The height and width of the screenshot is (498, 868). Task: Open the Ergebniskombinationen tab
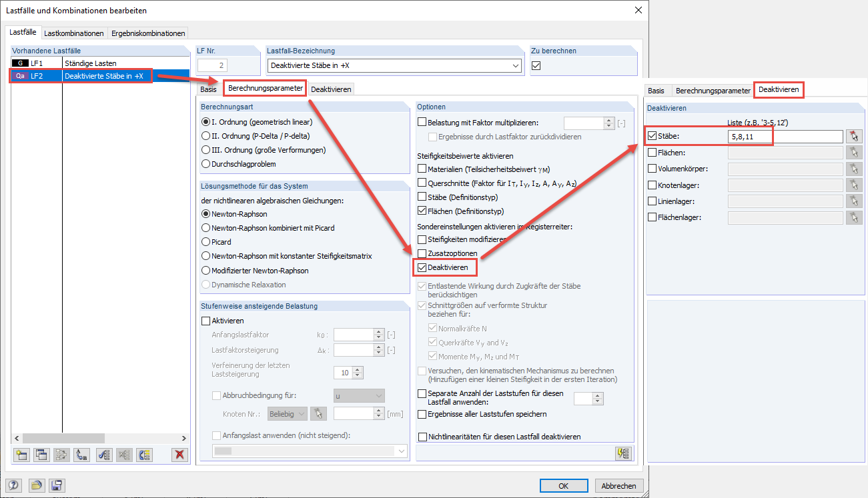(x=149, y=32)
